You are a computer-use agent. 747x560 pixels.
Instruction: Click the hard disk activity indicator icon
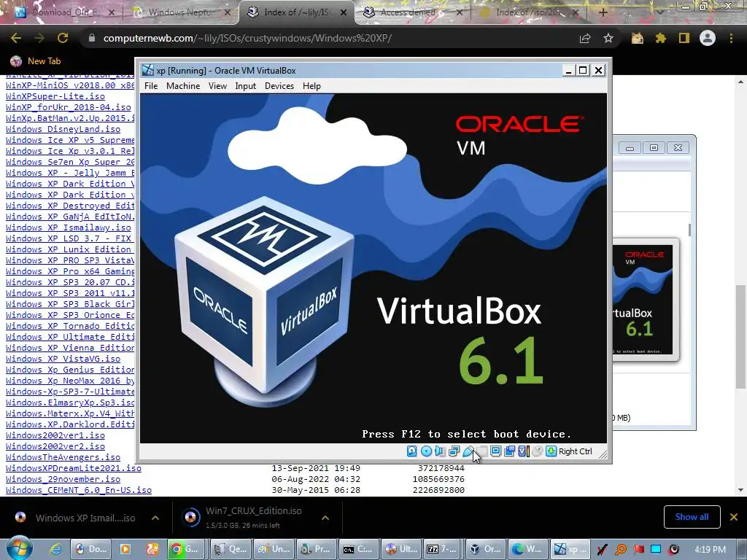(412, 451)
